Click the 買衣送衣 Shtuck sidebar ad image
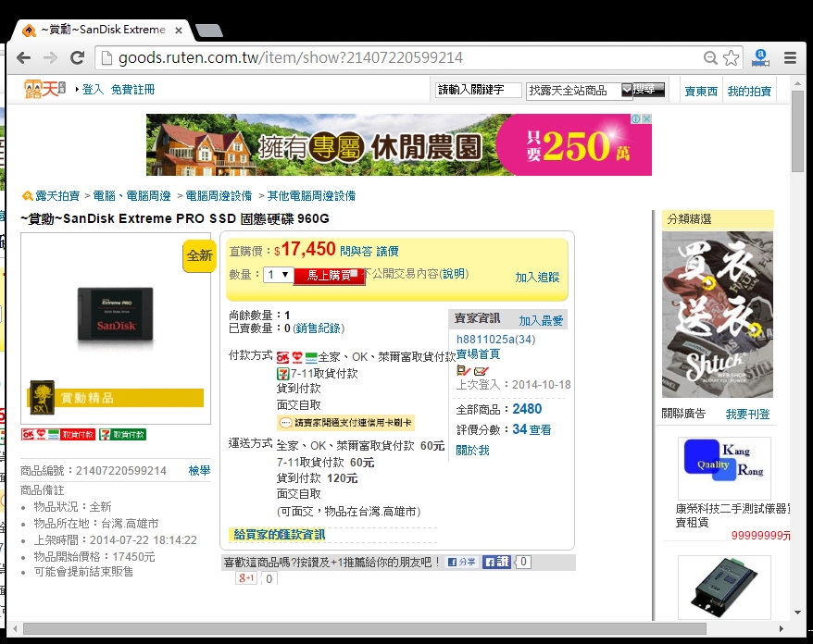 point(718,314)
